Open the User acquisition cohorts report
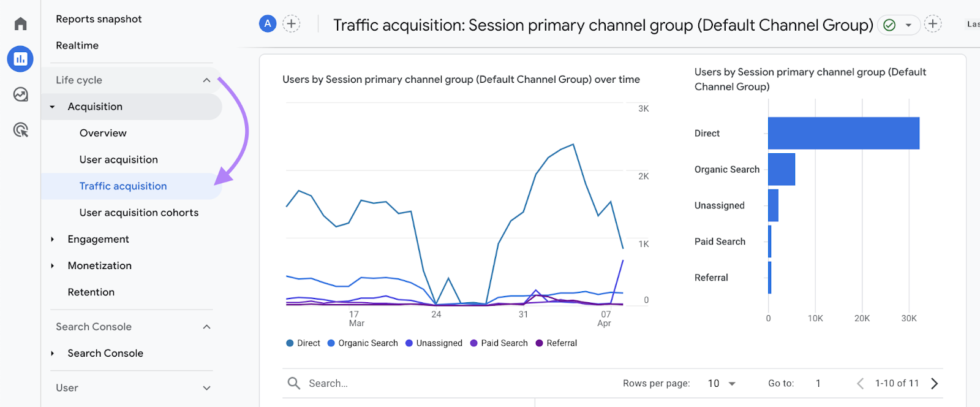The height and width of the screenshot is (407, 980). tap(138, 212)
